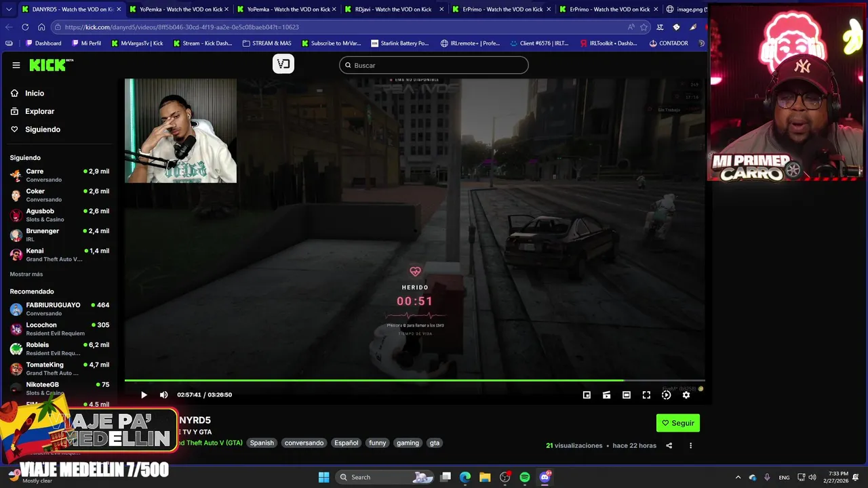Viewport: 868px width, 488px height.
Task: Open Spotify from the taskbar
Action: point(525,477)
